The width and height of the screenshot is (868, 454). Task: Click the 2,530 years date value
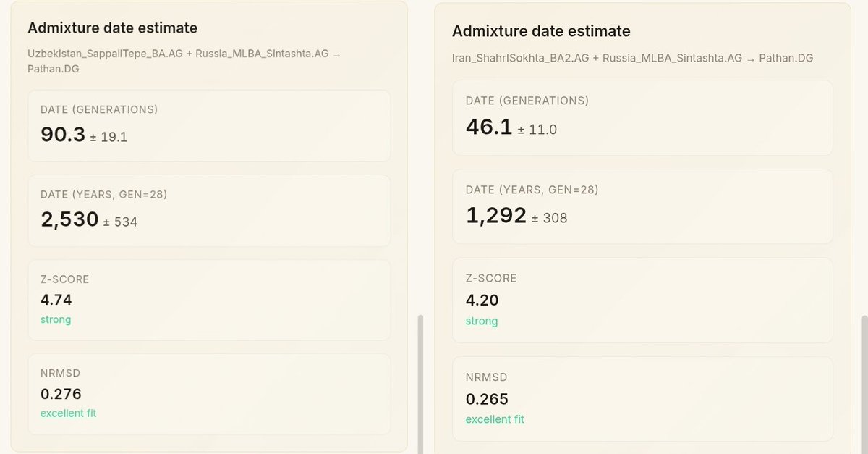69,219
